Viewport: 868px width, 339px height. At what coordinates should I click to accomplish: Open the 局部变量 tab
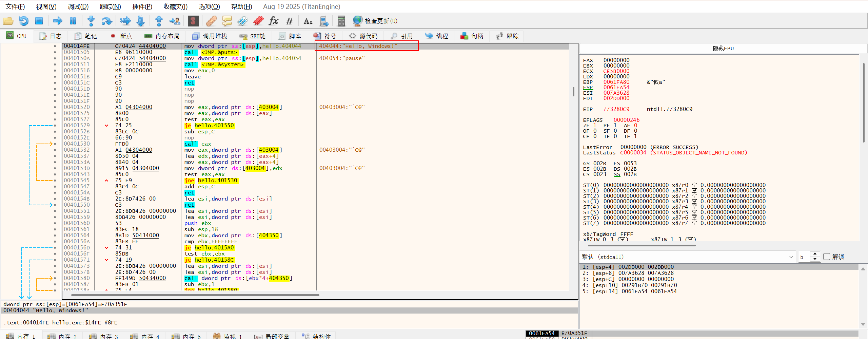click(x=272, y=336)
